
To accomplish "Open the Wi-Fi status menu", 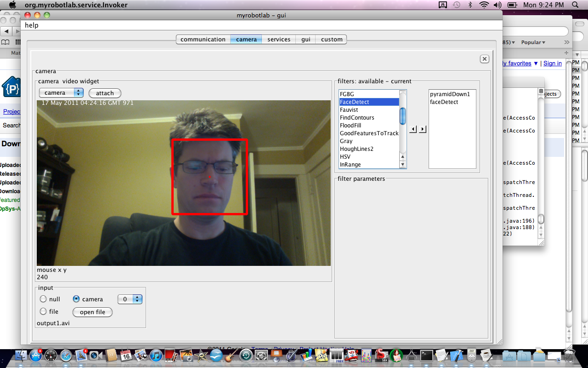I will click(x=484, y=5).
